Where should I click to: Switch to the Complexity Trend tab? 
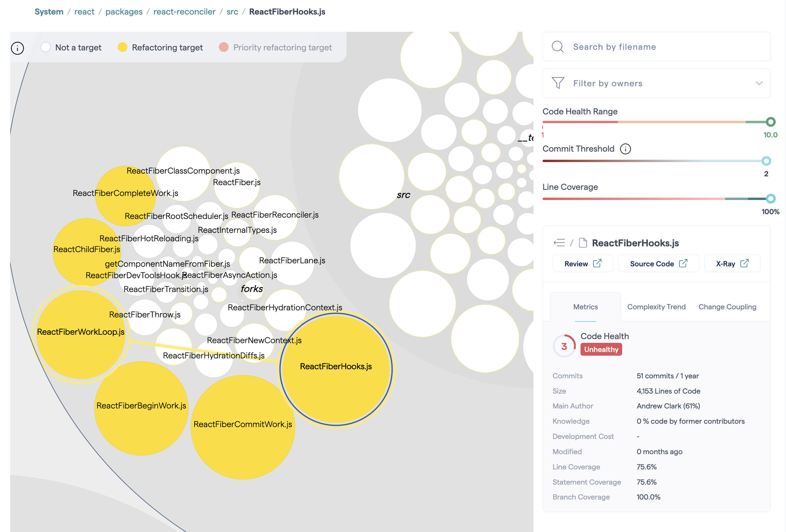click(x=656, y=307)
